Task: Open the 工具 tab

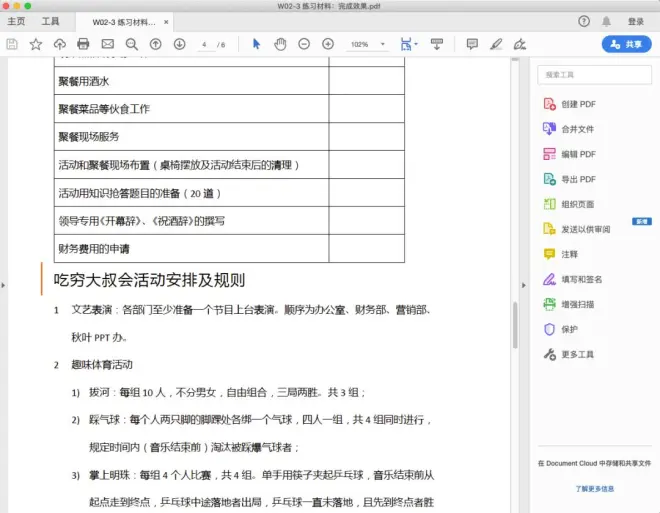Action: (50, 21)
